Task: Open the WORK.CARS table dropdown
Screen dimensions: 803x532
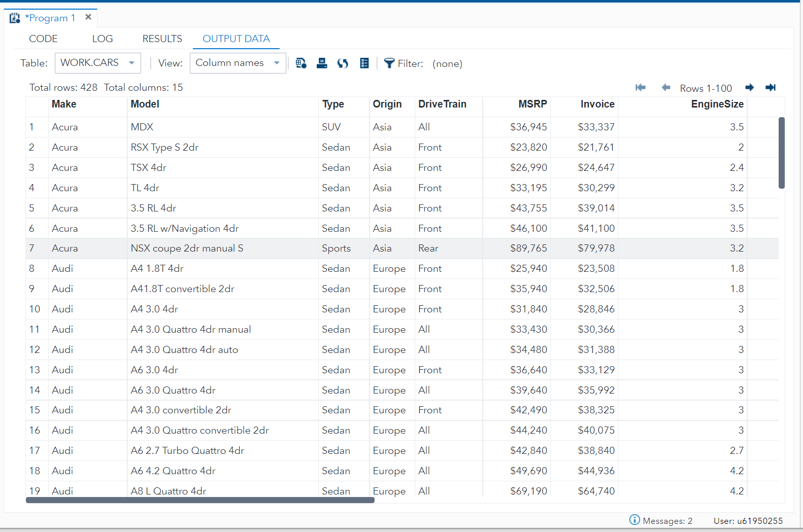Action: pyautogui.click(x=97, y=63)
